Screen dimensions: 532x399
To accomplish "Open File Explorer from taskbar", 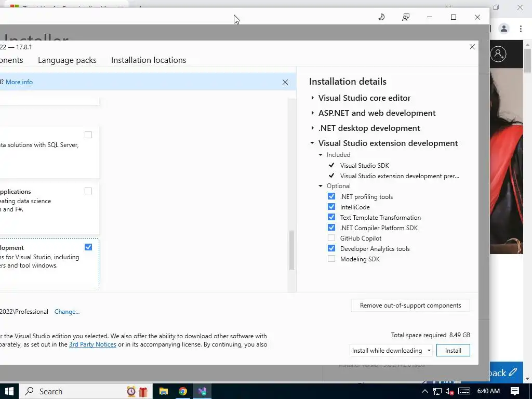I will (164, 391).
